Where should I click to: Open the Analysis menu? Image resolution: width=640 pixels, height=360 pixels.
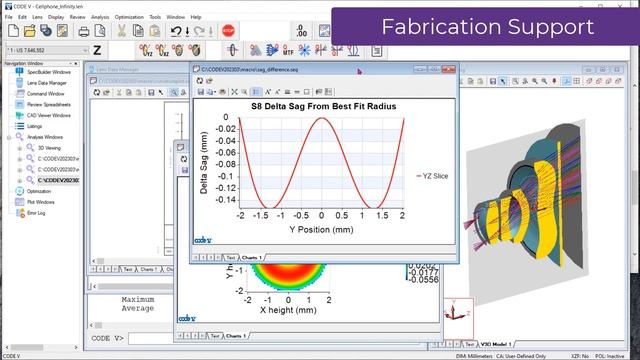pos(100,17)
